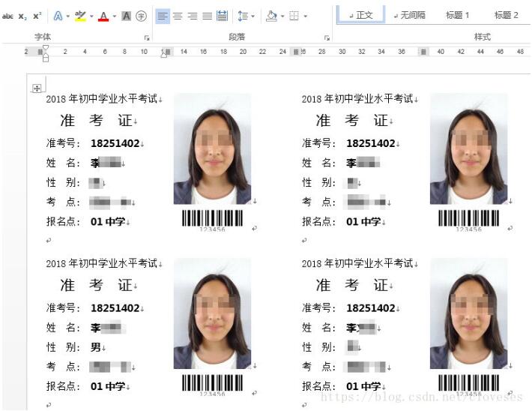Toggle superscript formatting
Screen dimensions: 532x411
click(37, 16)
